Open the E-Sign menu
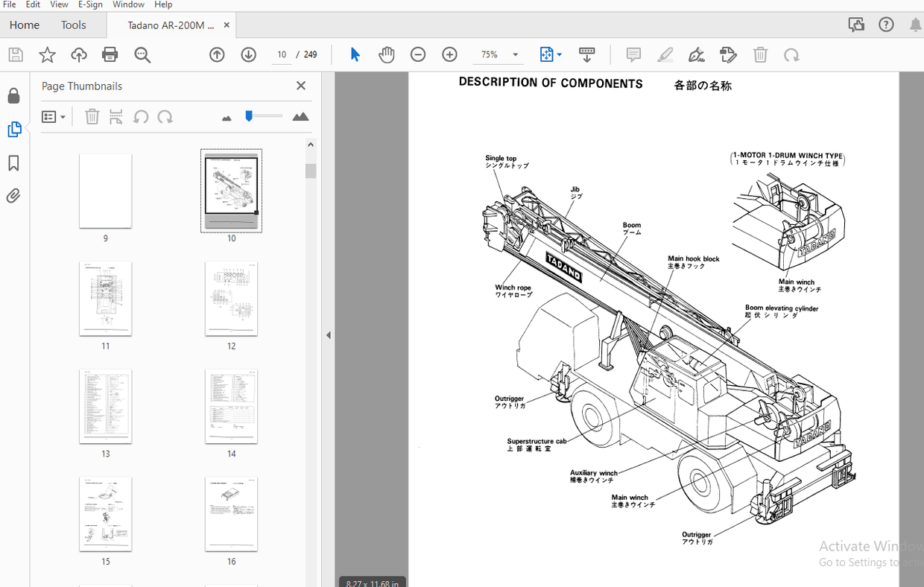This screenshot has height=587, width=924. point(89,4)
